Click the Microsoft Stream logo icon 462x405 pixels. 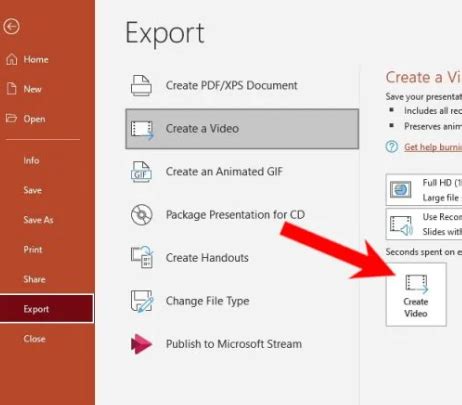point(141,344)
